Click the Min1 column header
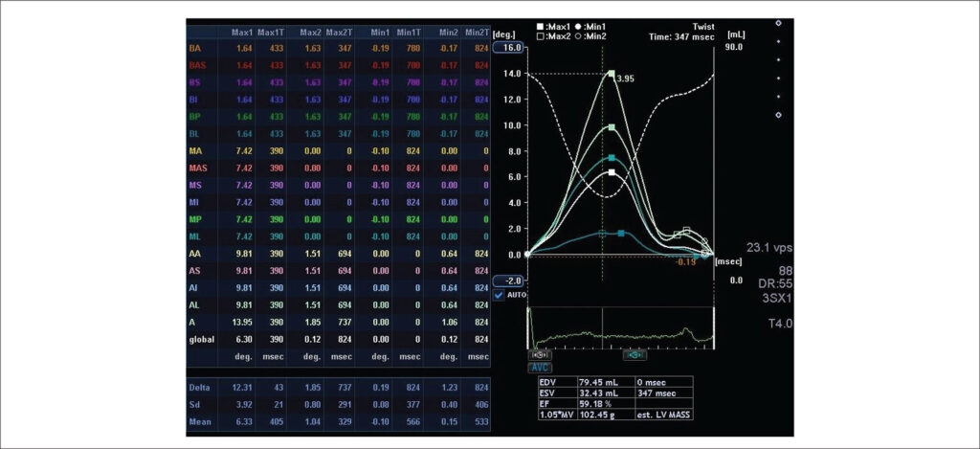Viewport: 980px width, 449px height. [379, 32]
